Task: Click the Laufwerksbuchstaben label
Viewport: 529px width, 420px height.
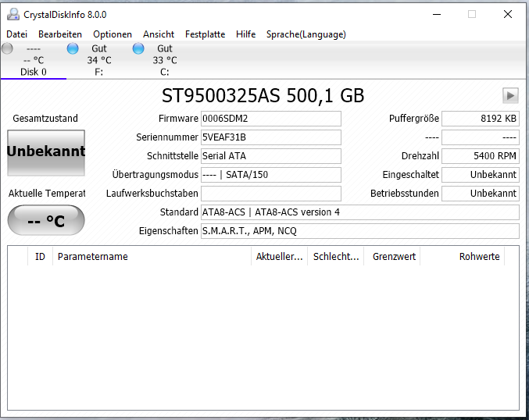Action: [152, 194]
